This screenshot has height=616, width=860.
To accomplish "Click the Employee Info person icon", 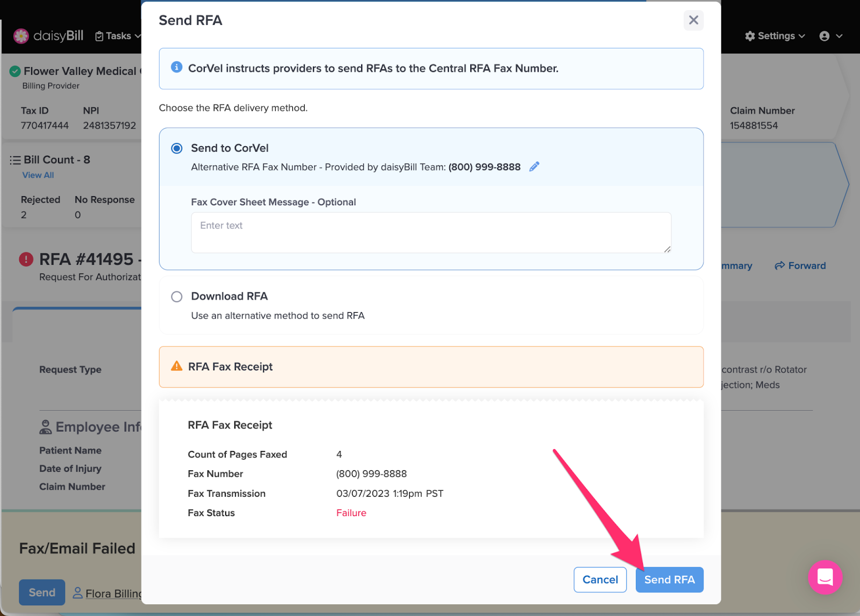I will [x=46, y=427].
